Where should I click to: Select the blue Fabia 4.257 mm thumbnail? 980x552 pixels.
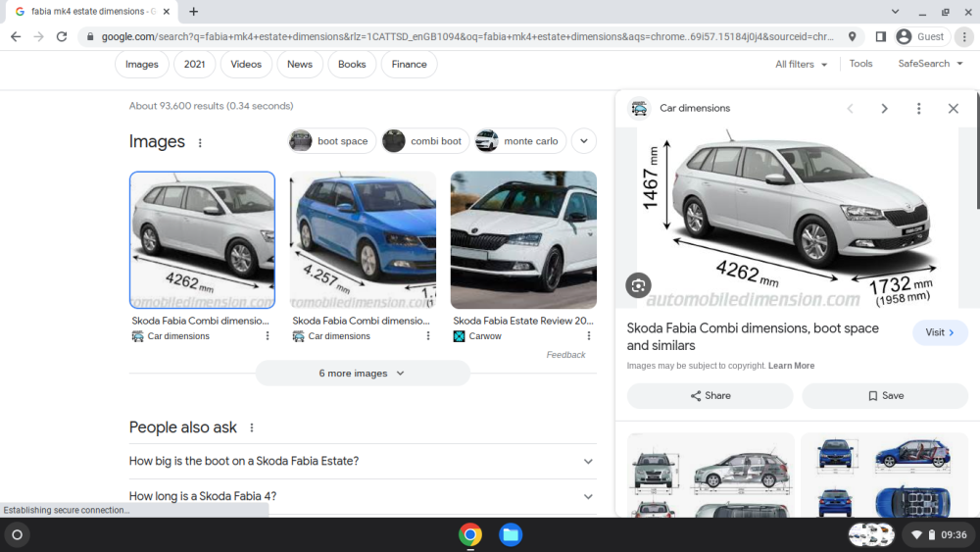tap(364, 240)
